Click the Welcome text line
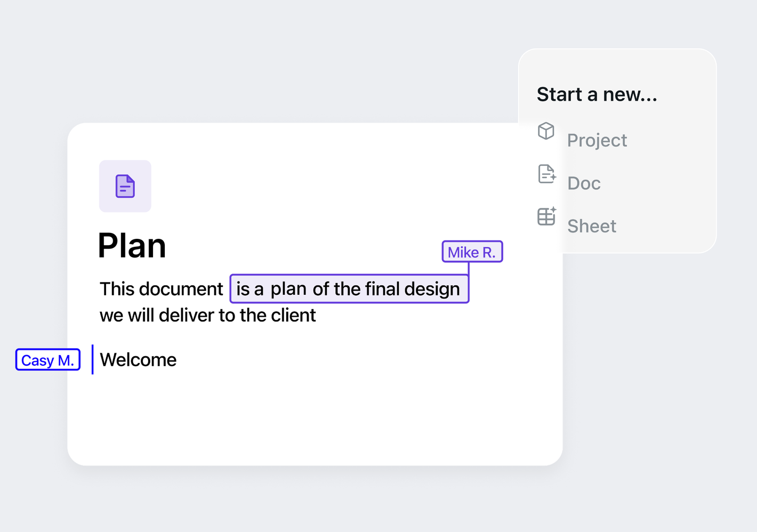This screenshot has width=757, height=532. (138, 360)
